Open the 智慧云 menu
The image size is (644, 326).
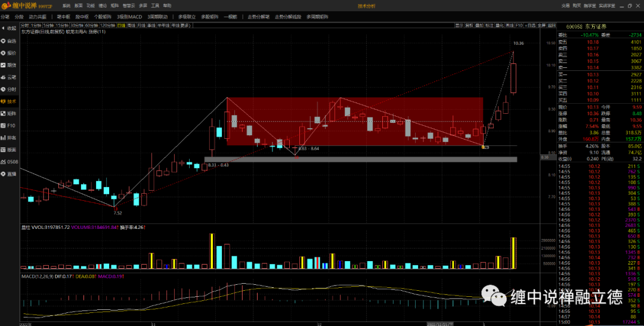(x=129, y=6)
